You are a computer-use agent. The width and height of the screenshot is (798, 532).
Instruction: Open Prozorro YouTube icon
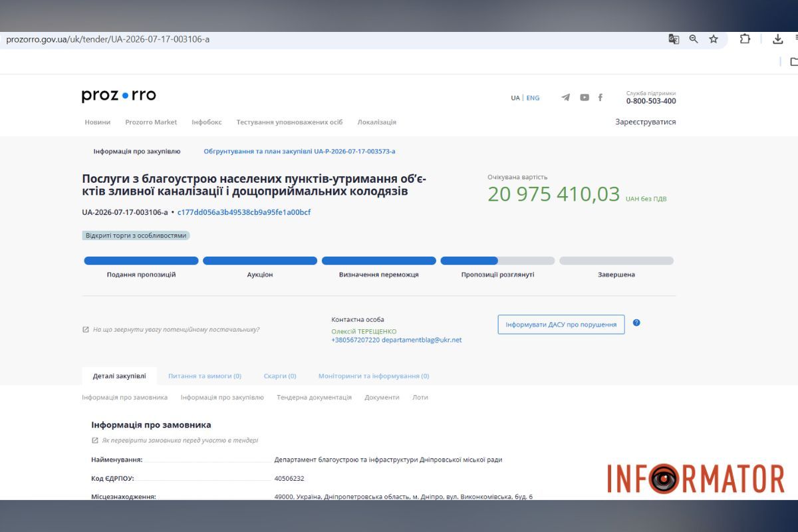[x=584, y=98]
